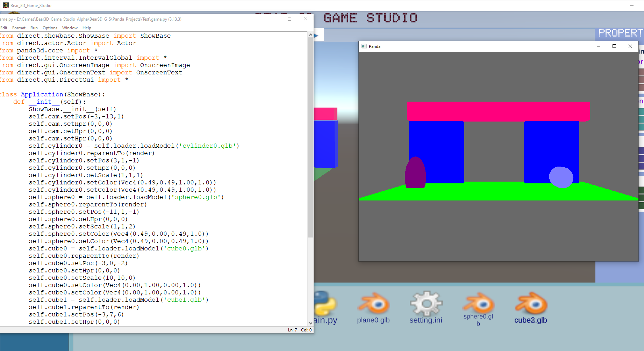The width and height of the screenshot is (644, 351).
Task: Click the Panda window title icon
Action: pos(364,46)
